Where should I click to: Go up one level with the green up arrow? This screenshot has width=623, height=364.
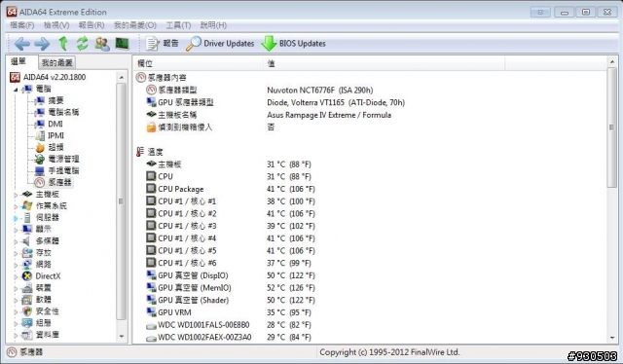pyautogui.click(x=62, y=44)
